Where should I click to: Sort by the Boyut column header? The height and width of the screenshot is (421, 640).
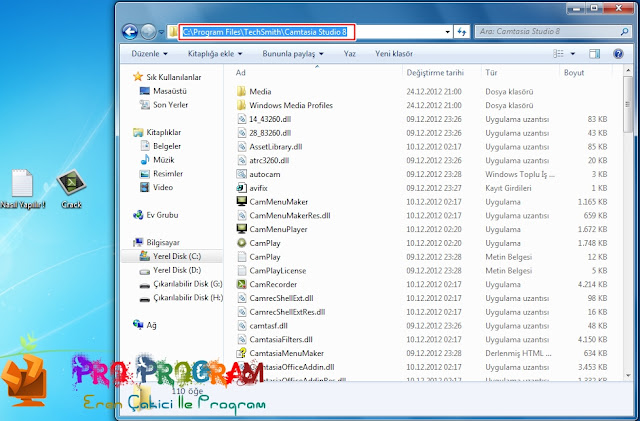573,73
